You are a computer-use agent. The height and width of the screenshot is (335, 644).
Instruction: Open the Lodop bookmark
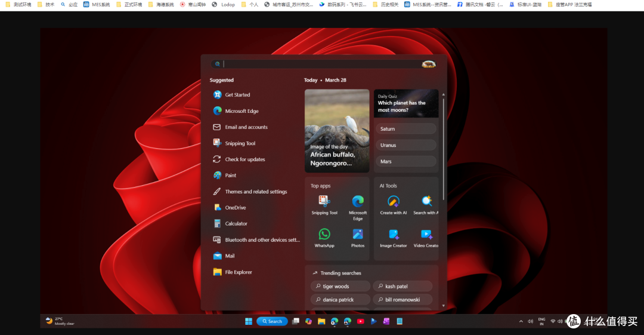pos(224,5)
